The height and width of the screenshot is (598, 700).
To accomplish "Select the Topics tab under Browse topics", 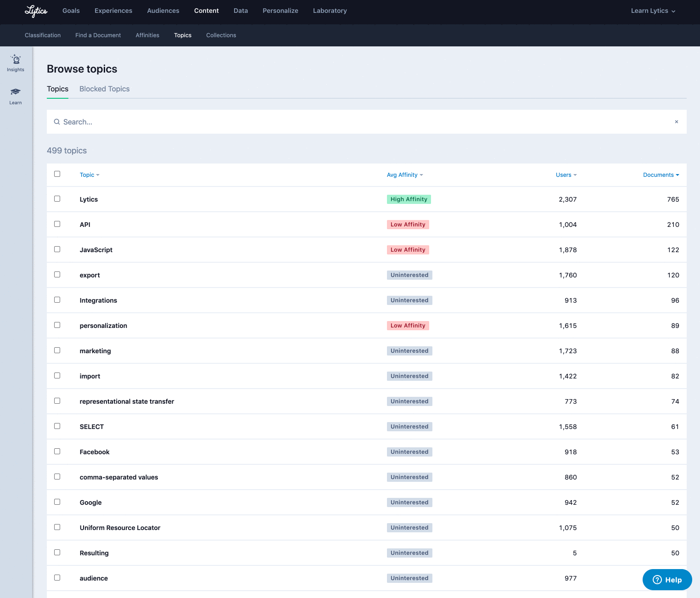I will 57,89.
